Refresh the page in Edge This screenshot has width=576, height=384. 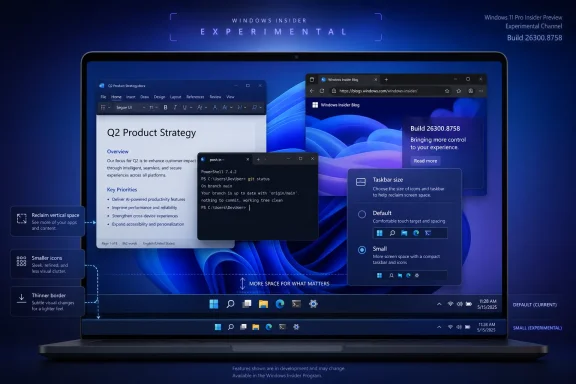pyautogui.click(x=322, y=91)
